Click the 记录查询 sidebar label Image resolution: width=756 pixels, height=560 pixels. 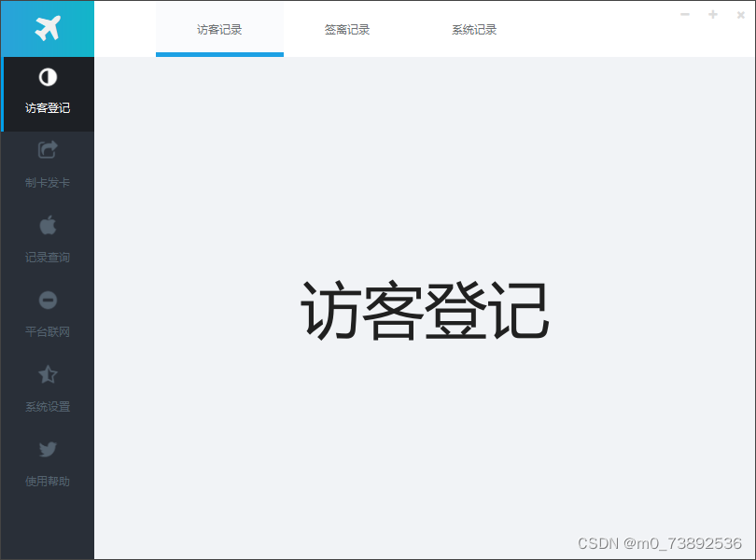[x=47, y=257]
